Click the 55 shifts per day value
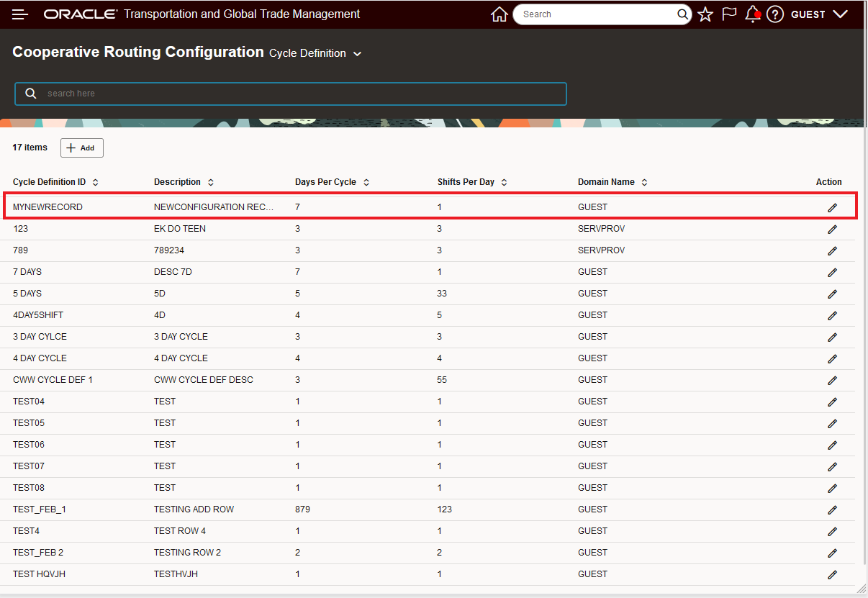 point(442,380)
